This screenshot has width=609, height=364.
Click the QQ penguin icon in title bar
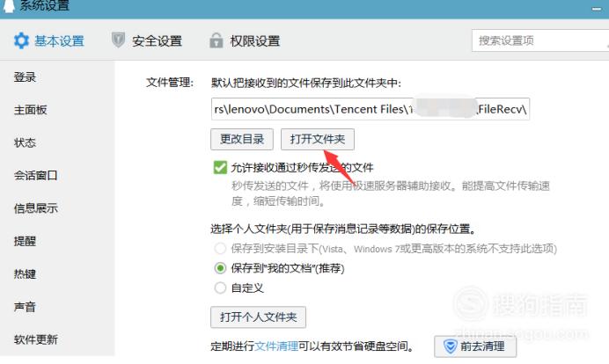(8, 6)
